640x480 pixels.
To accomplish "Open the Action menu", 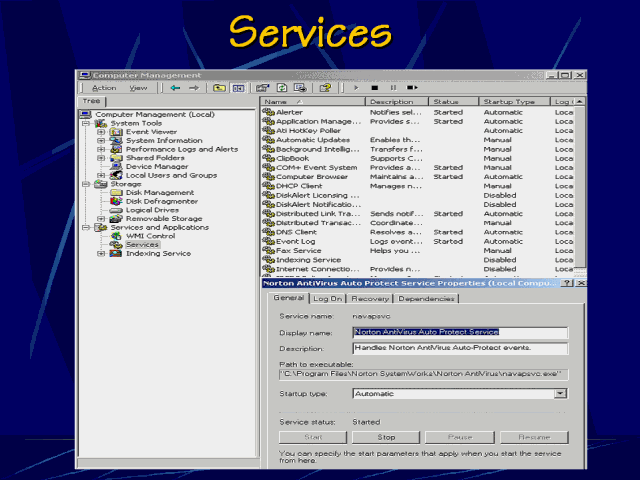I will [x=104, y=87].
